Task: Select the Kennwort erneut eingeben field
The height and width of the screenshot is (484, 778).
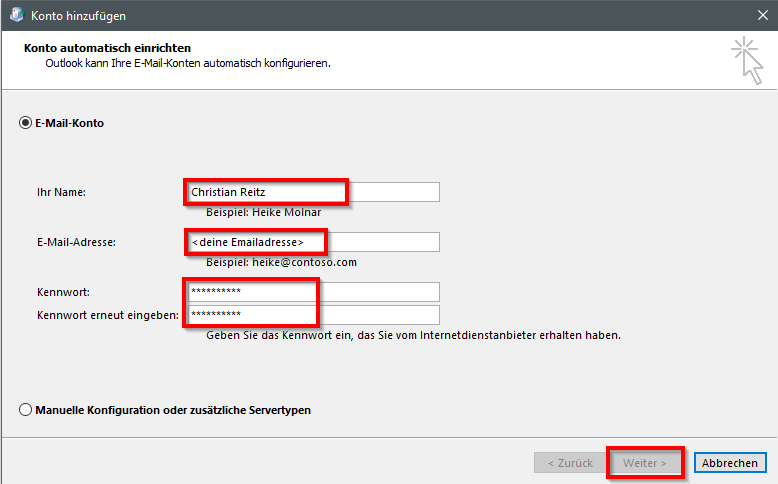Action: click(312, 315)
